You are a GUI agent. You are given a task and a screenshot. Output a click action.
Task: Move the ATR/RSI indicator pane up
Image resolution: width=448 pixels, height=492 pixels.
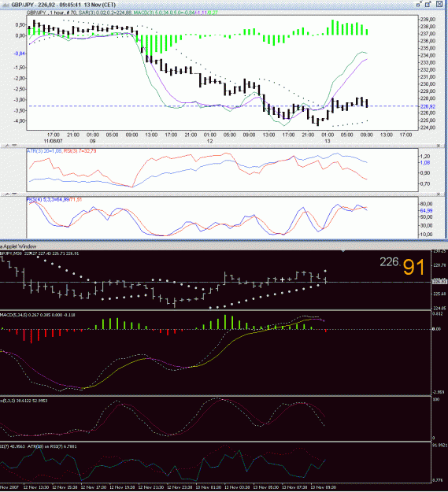7,146
